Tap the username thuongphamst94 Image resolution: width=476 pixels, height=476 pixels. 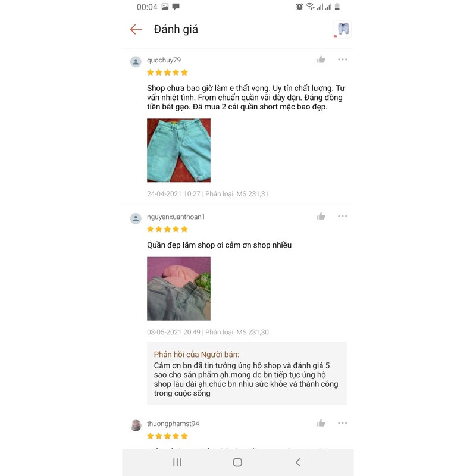(x=173, y=424)
